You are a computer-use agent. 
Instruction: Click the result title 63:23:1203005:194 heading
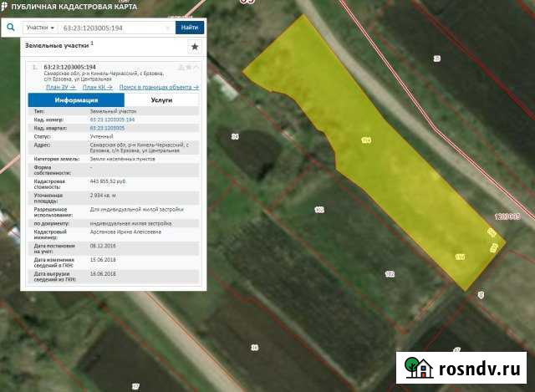pos(69,67)
